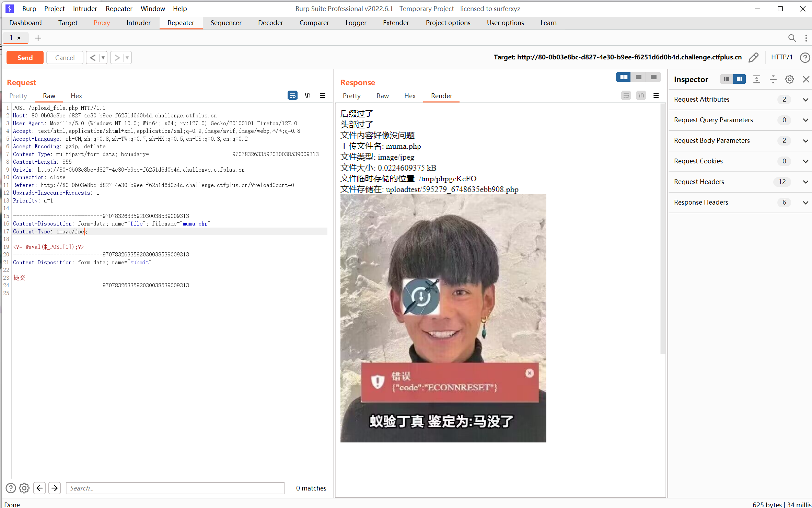This screenshot has width=812, height=508.
Task: Open the Dashboard tab
Action: coord(25,23)
